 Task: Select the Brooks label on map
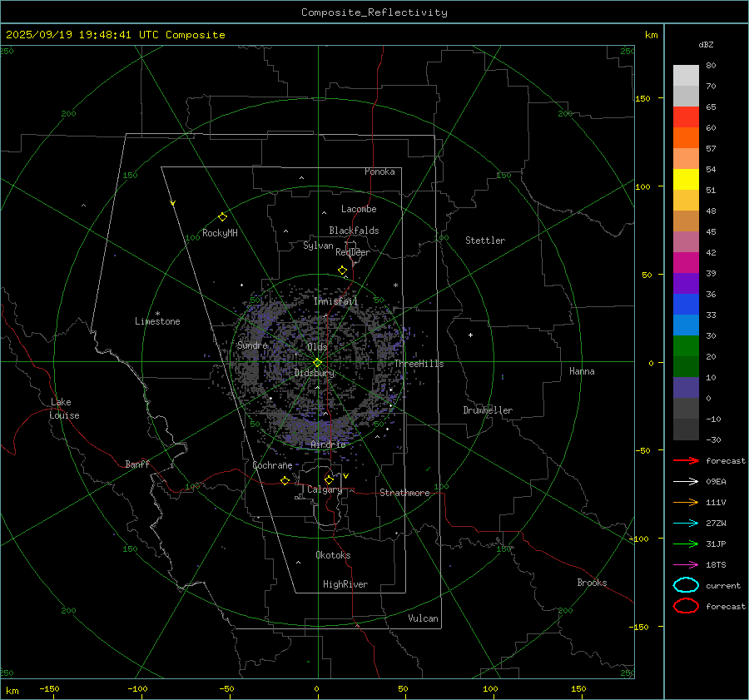592,583
